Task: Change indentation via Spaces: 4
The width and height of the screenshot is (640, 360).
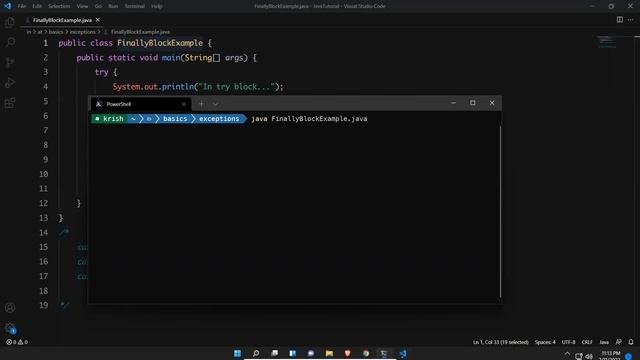Action: point(545,342)
